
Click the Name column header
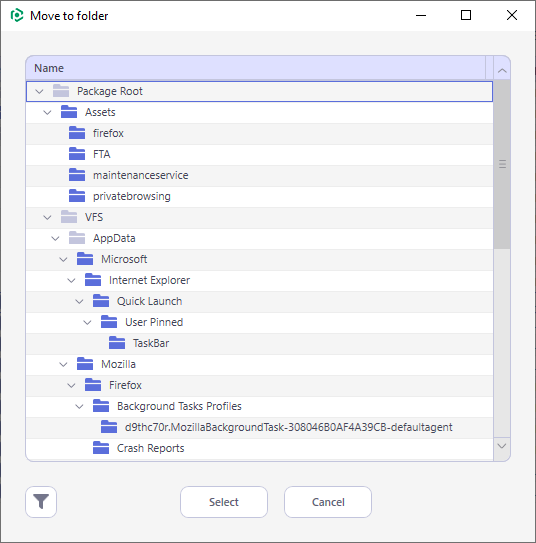256,68
